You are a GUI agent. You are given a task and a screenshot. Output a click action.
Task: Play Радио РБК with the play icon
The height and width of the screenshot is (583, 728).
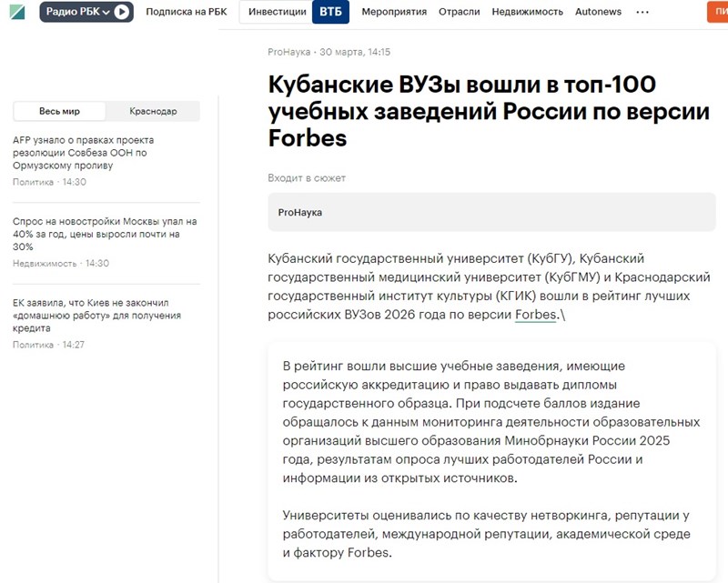(x=121, y=12)
